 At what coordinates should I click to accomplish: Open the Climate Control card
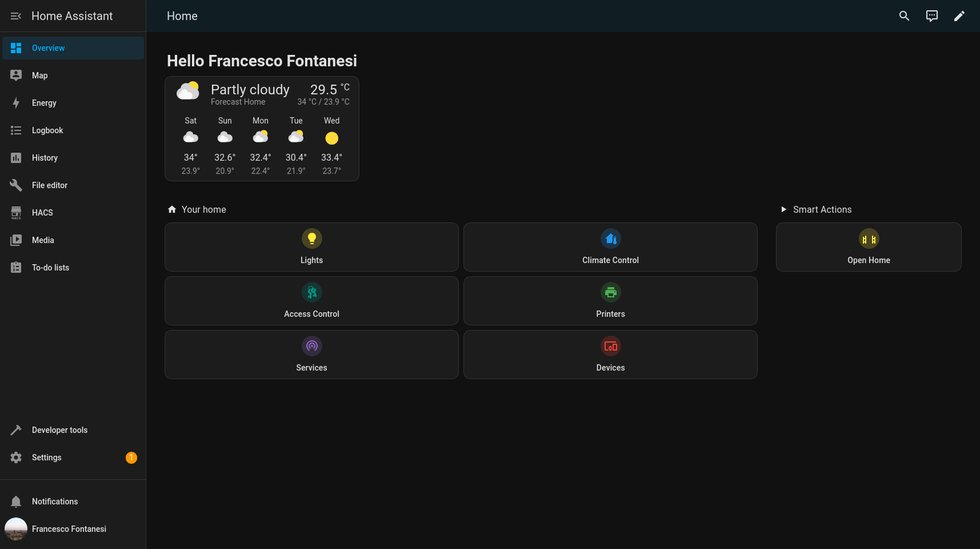610,247
